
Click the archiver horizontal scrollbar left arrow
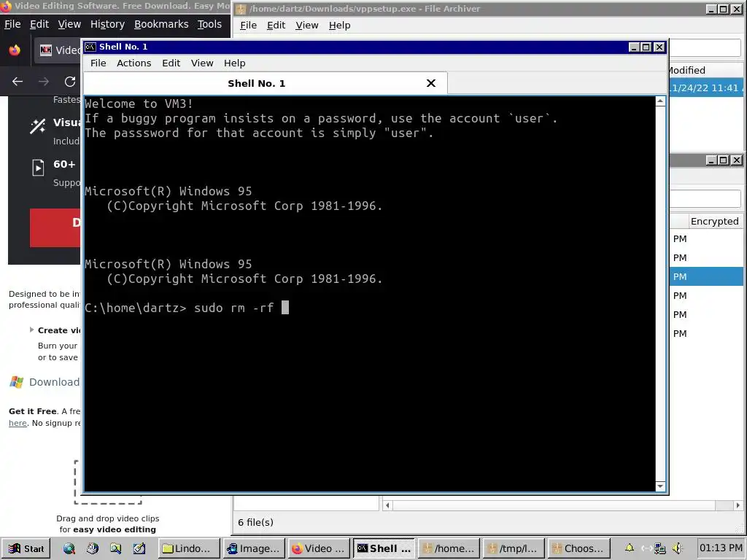tap(387, 505)
